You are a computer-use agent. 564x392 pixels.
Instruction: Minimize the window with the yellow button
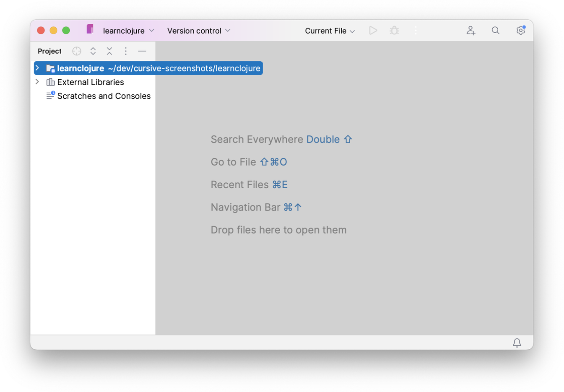pos(53,30)
